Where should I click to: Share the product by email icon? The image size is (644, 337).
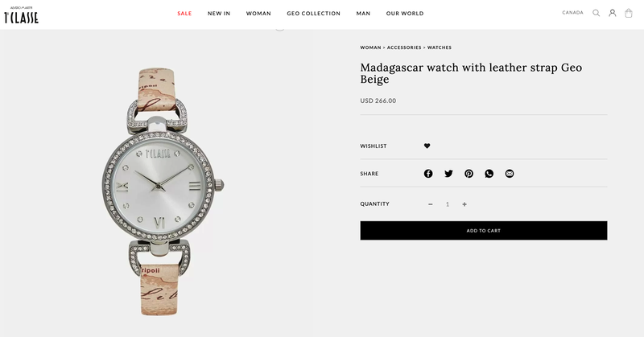coord(510,174)
